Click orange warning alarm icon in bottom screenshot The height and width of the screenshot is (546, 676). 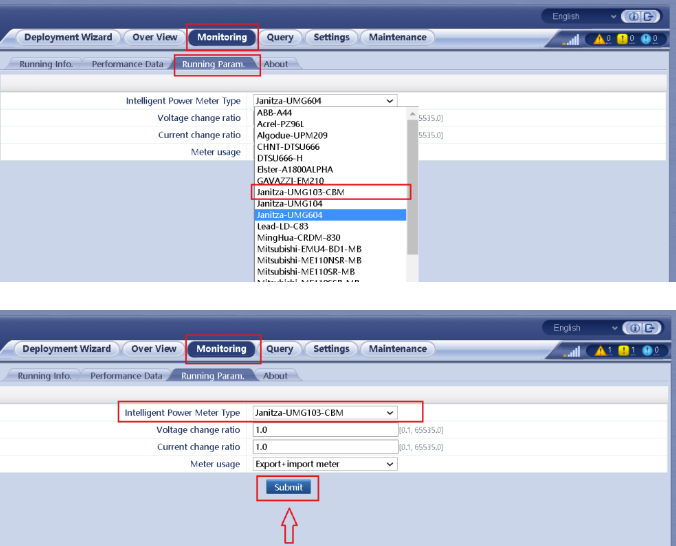[x=600, y=351]
